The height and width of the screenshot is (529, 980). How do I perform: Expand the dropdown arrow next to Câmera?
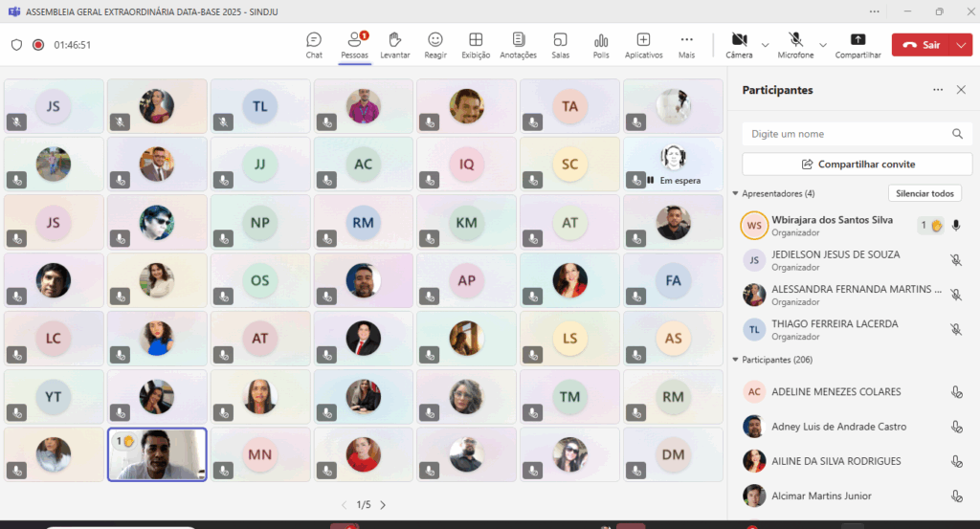(x=765, y=45)
